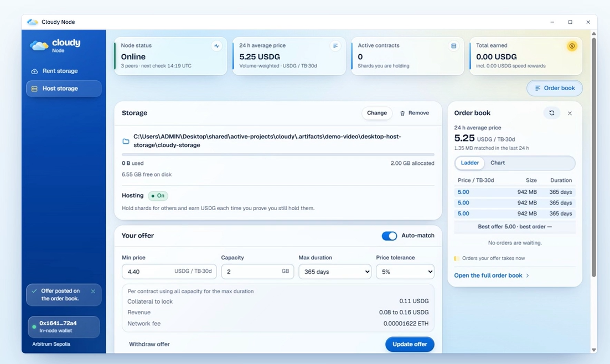Click the trash icon next to Remove
Image resolution: width=610 pixels, height=364 pixels.
point(402,113)
